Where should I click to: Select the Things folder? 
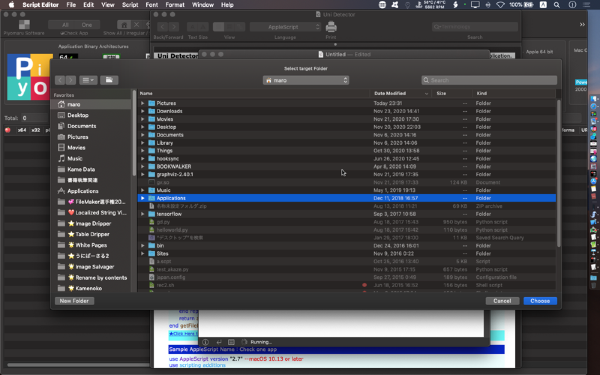(x=347, y=151)
